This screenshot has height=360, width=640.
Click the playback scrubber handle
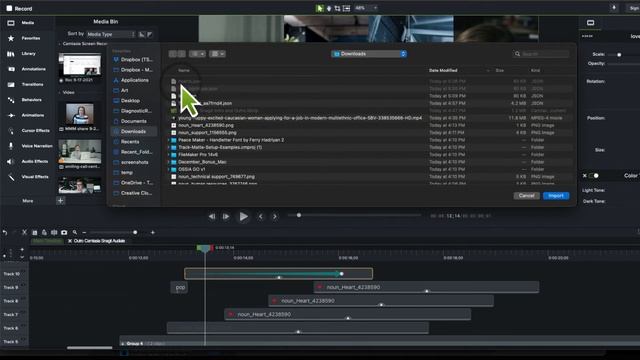click(299, 215)
